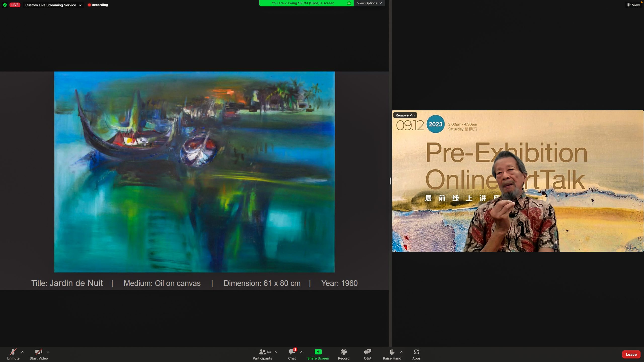This screenshot has width=644, height=362.
Task: Click the green Share Screen icon
Action: (318, 352)
